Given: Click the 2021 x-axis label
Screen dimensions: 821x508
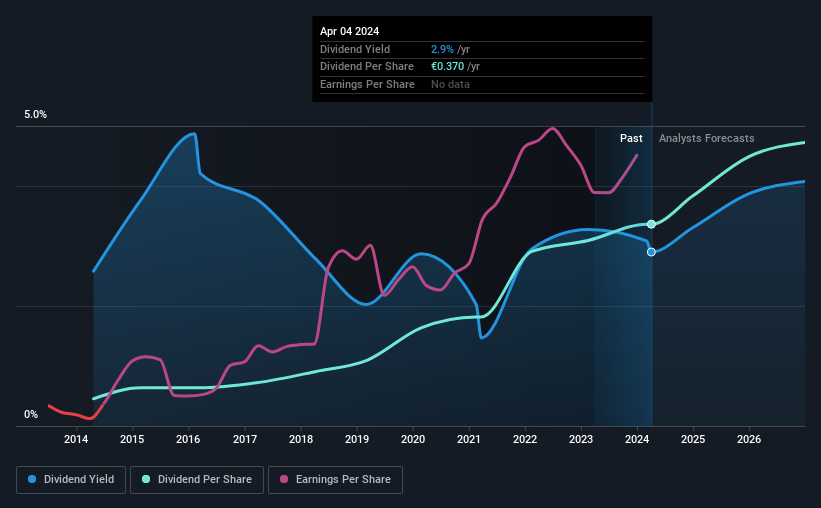Looking at the screenshot, I should 469,439.
